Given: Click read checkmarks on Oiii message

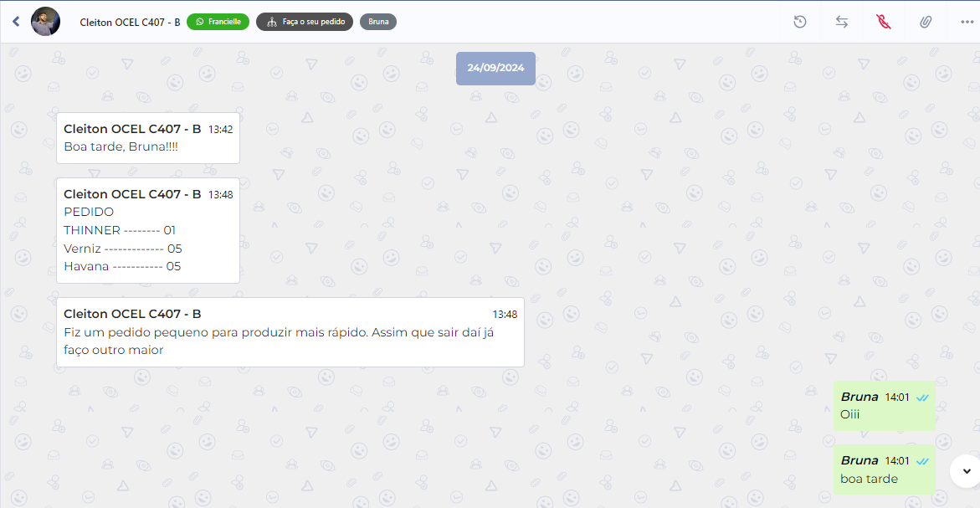Looking at the screenshot, I should (922, 398).
